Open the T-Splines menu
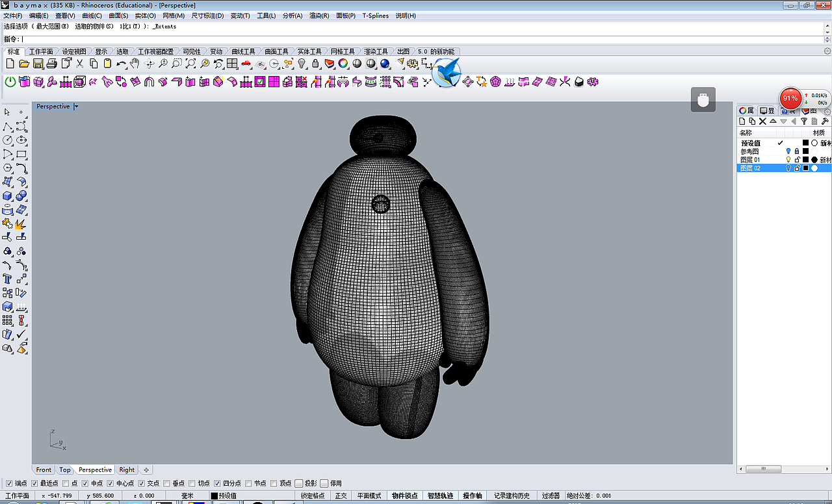The image size is (832, 504). click(376, 16)
